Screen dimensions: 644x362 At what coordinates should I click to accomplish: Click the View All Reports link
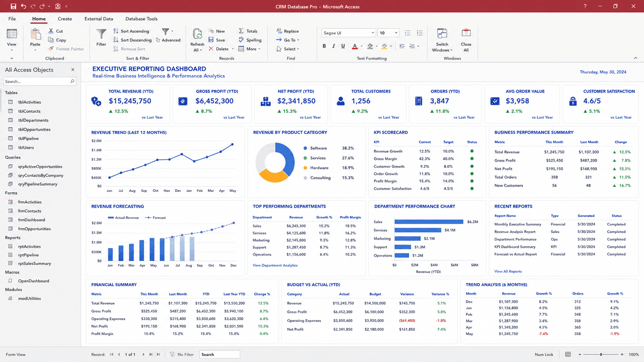tap(508, 272)
